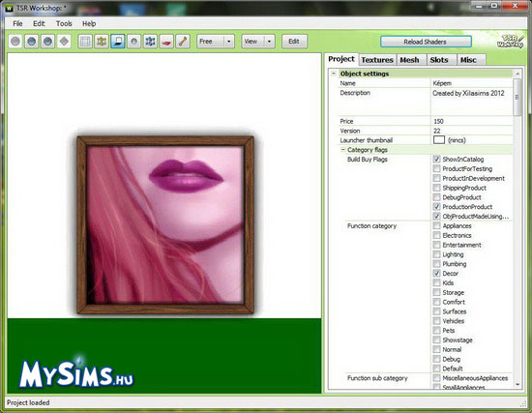Click the properties panel scrollbar down arrow

[517, 384]
